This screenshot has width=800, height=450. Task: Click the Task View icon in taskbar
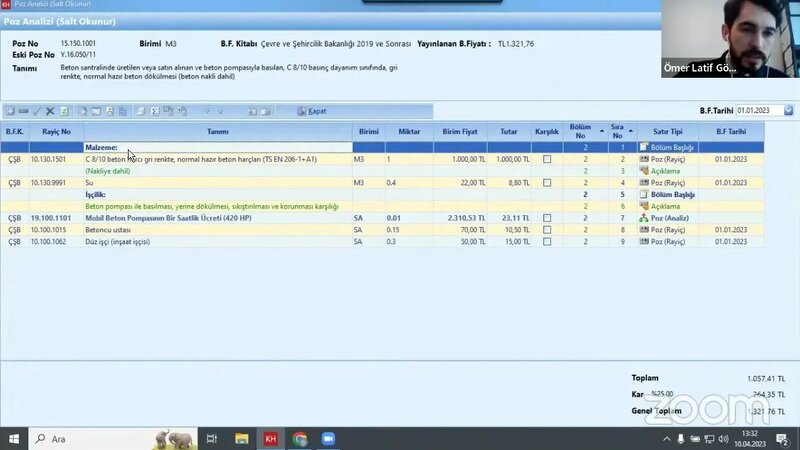(212, 439)
